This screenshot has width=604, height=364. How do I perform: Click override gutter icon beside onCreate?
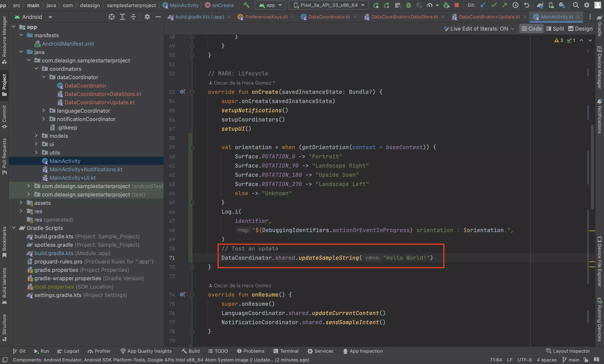(x=183, y=92)
